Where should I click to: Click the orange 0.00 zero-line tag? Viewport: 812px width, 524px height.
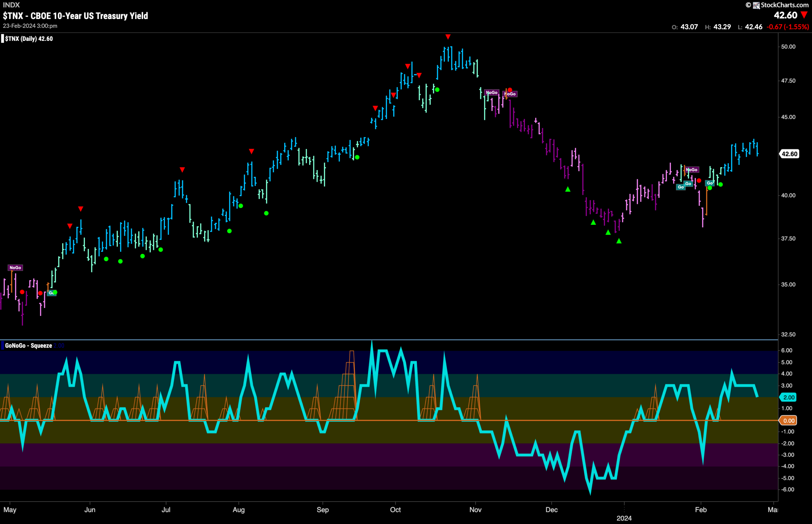(x=789, y=421)
